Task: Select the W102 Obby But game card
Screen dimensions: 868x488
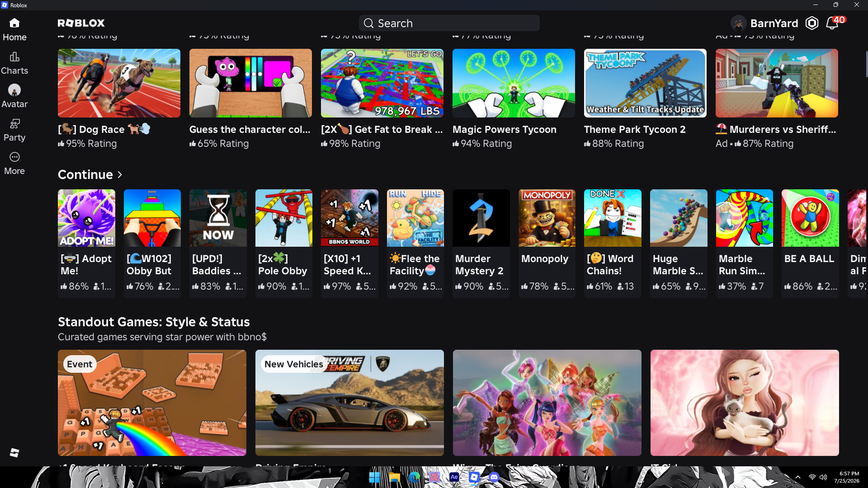Action: coord(152,243)
